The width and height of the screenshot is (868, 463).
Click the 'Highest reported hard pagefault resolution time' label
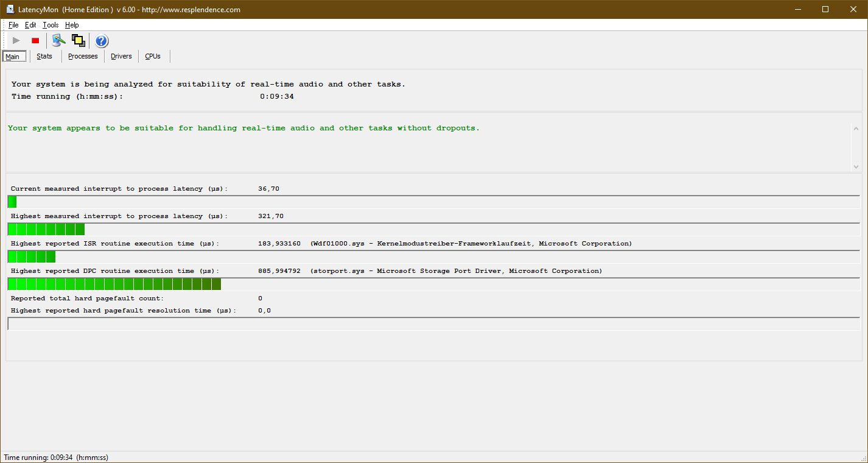pos(123,311)
